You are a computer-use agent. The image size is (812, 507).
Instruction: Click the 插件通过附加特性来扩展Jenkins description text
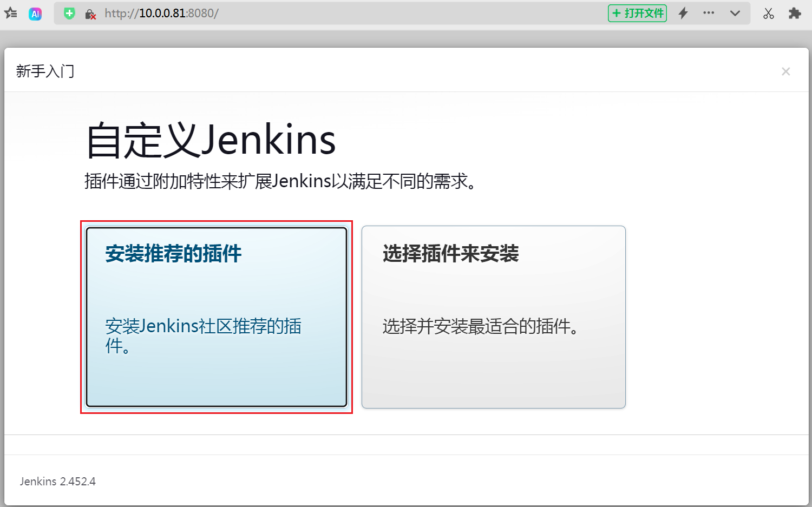[281, 181]
